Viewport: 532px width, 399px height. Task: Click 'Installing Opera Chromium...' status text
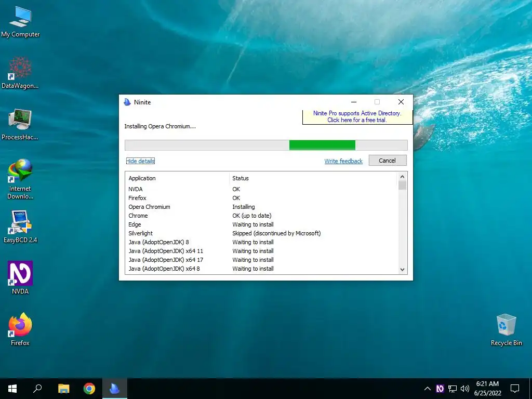pos(160,126)
